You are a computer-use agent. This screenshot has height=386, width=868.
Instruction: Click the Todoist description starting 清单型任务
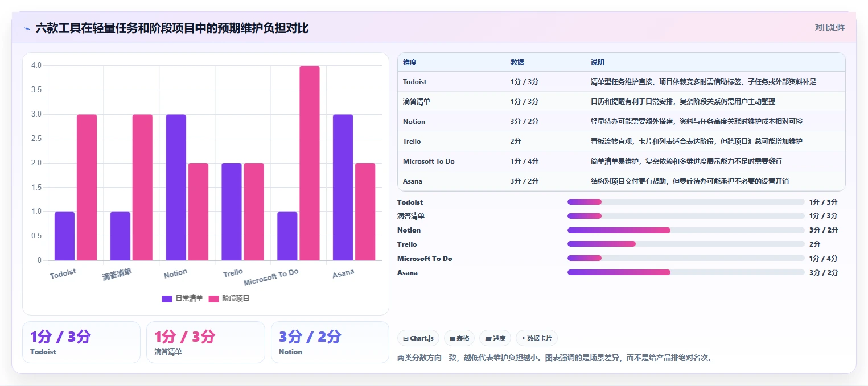[x=704, y=82]
